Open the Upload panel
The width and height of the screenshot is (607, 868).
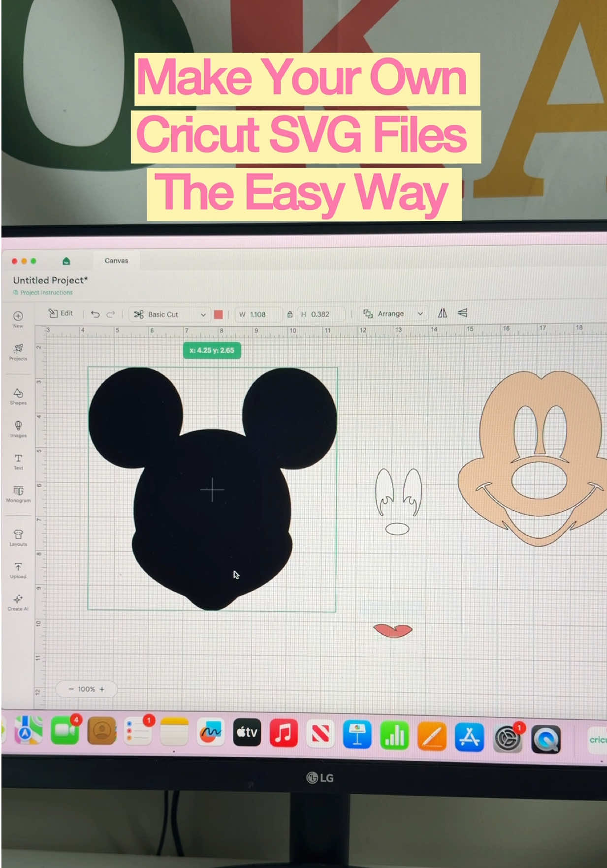pyautogui.click(x=18, y=570)
